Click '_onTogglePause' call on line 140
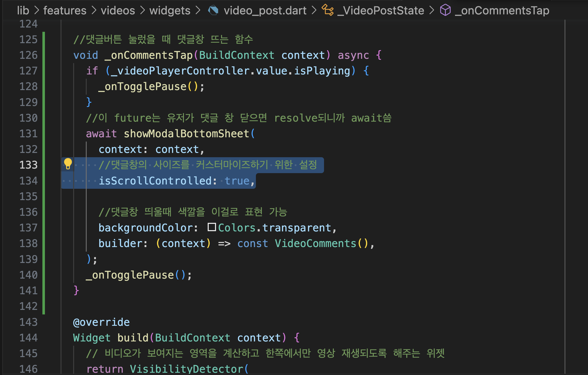 pyautogui.click(x=130, y=275)
